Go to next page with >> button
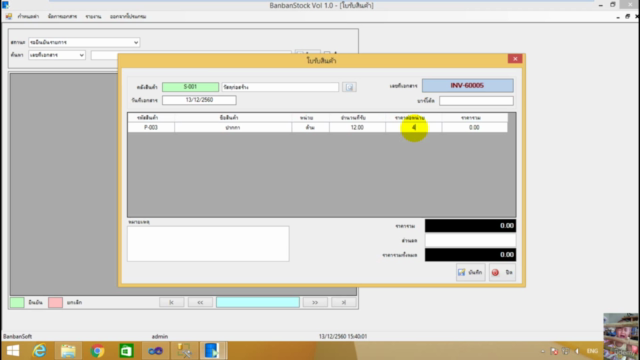640x360 pixels. 315,302
